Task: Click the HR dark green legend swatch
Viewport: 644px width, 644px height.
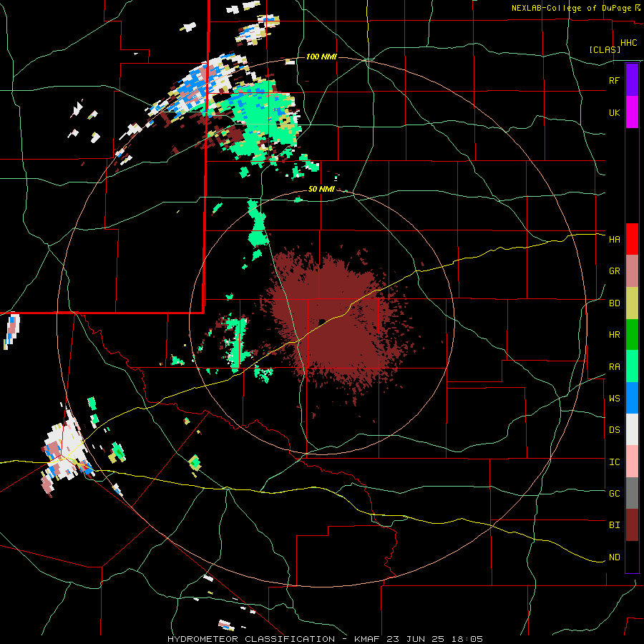Action: click(632, 335)
